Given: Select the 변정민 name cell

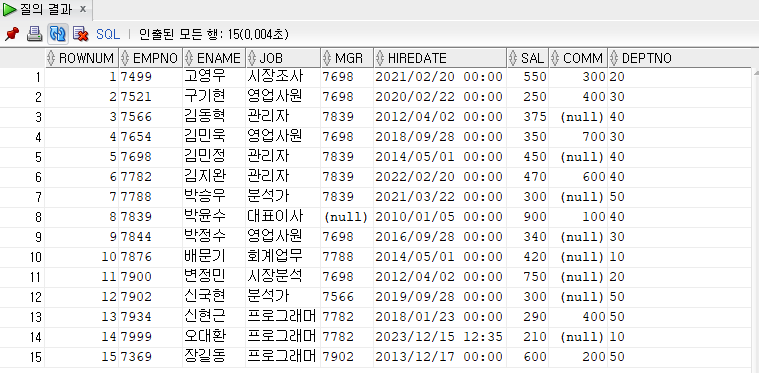Looking at the screenshot, I should pos(214,277).
